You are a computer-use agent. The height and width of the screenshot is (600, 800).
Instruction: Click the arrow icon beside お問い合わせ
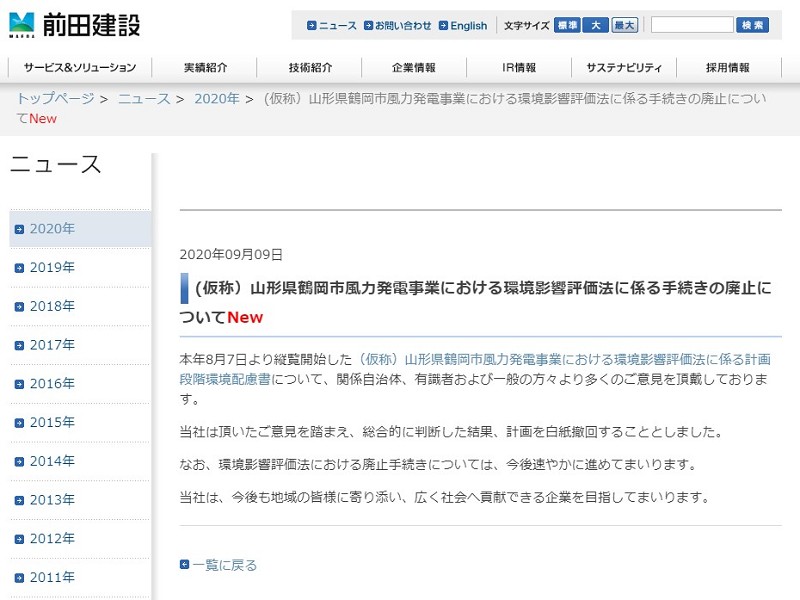368,26
